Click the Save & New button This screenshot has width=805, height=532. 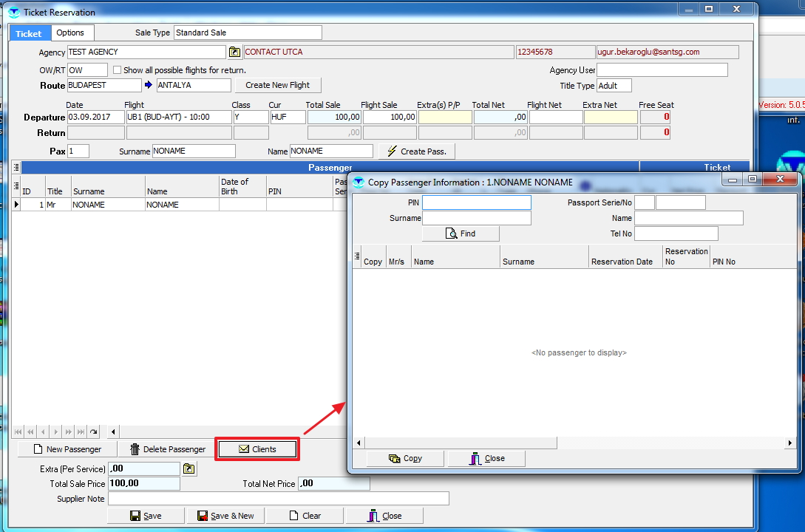tap(225, 516)
